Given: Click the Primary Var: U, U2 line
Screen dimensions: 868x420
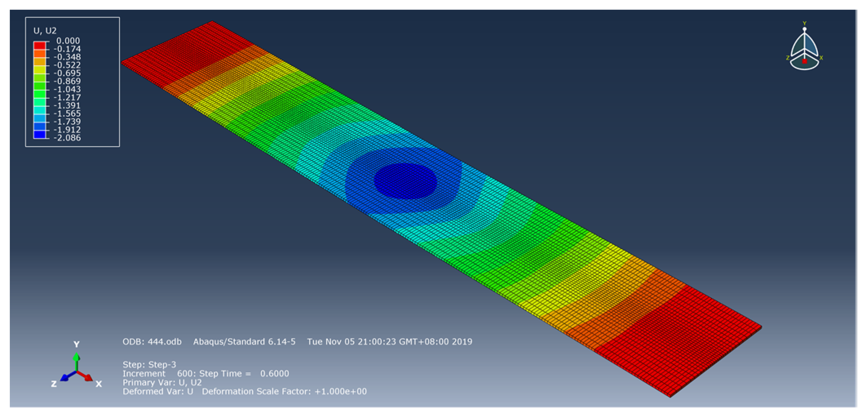Looking at the screenshot, I should pyautogui.click(x=162, y=382).
